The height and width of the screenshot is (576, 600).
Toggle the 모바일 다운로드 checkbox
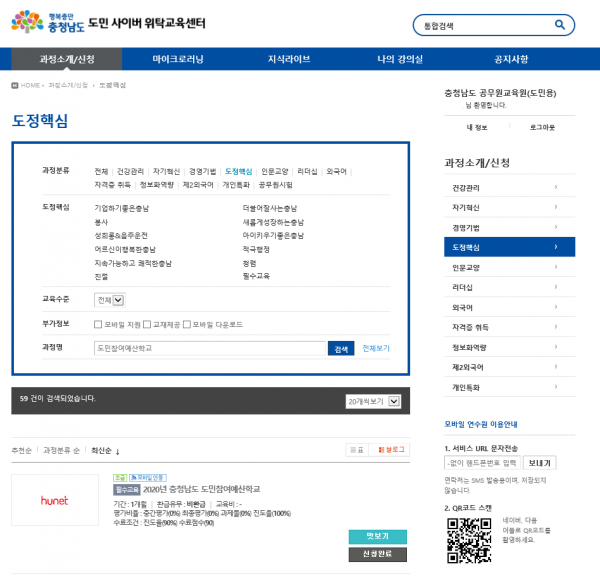point(186,325)
